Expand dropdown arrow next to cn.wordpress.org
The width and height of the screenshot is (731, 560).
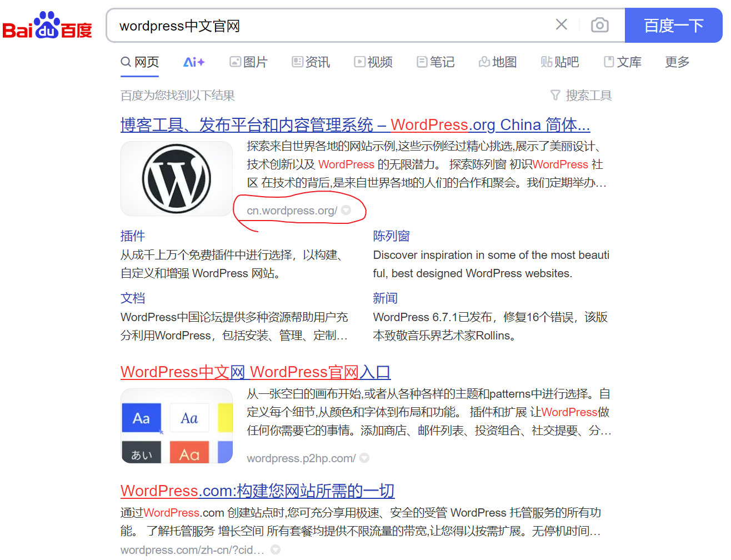point(346,210)
